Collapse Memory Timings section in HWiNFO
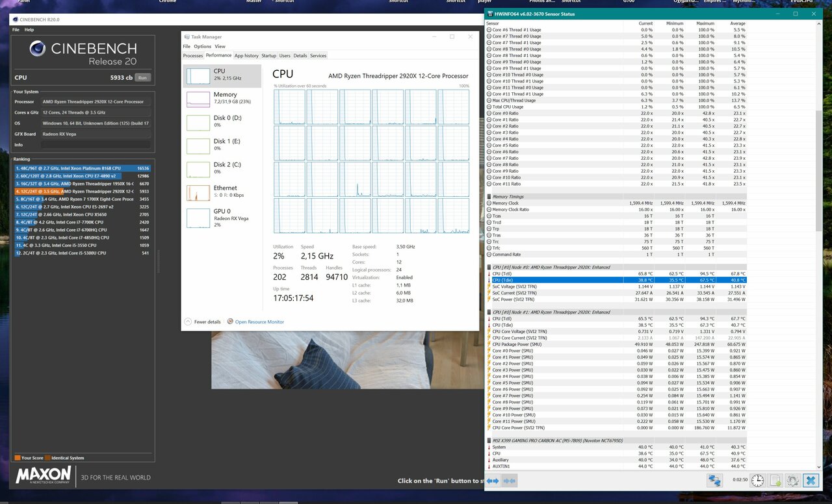Viewport: 832px width, 504px height. coord(489,197)
